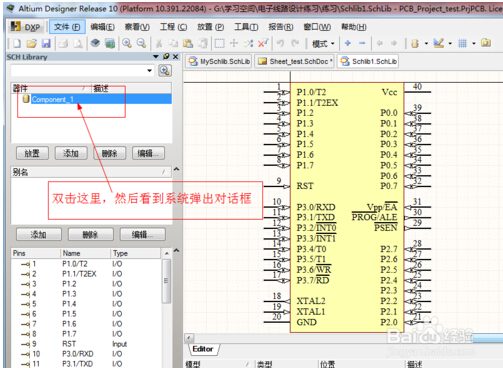Viewport: 503px width, 368px height.
Task: Open the 模式 dropdown in toolbar
Action: click(x=323, y=44)
